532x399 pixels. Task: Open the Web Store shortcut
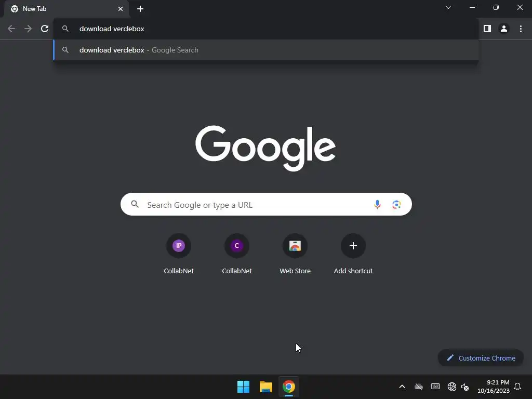[x=295, y=253]
